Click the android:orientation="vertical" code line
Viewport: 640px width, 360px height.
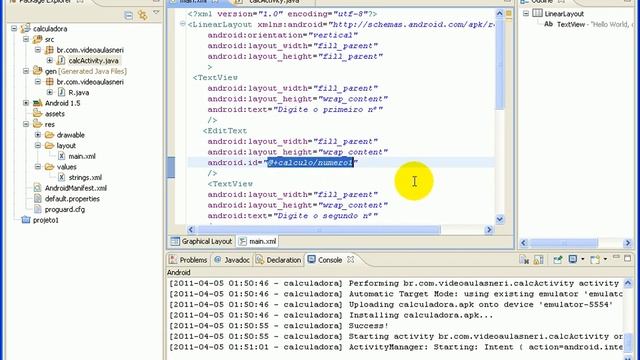(x=282, y=35)
